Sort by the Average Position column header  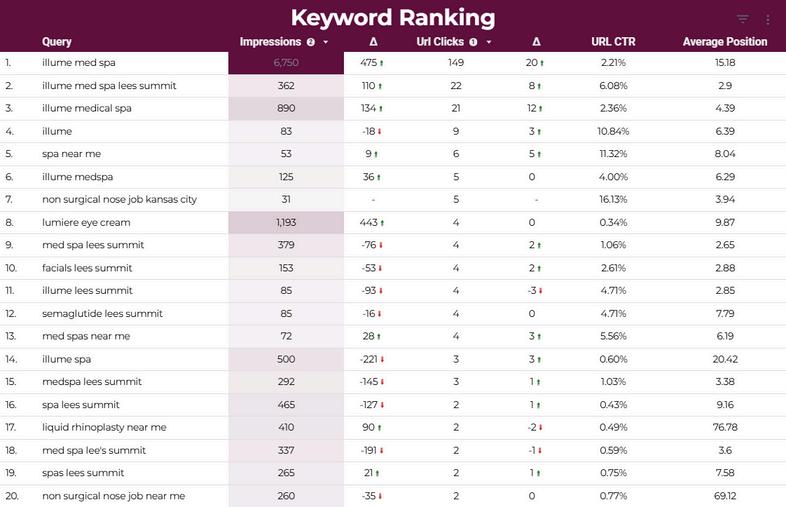[725, 42]
